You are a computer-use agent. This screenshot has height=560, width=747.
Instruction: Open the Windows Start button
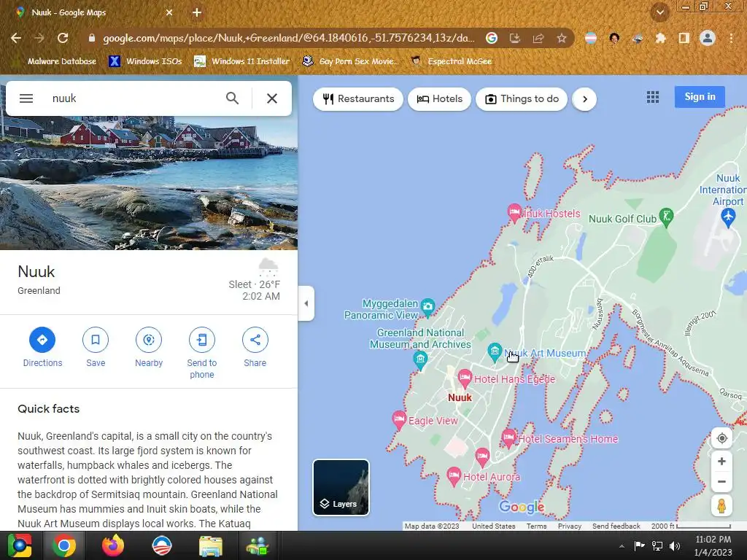click(x=20, y=545)
